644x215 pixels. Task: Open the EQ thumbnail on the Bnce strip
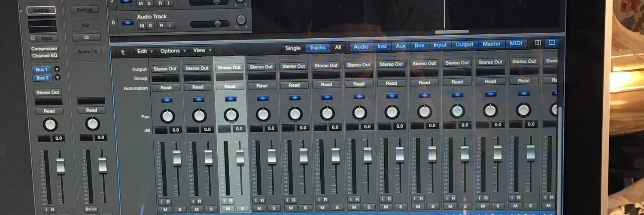tap(85, 25)
